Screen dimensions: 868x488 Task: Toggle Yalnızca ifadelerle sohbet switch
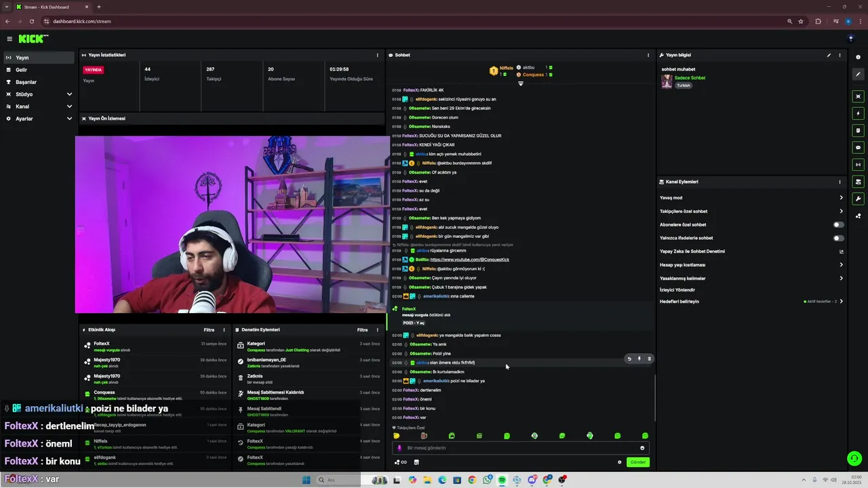coord(839,238)
